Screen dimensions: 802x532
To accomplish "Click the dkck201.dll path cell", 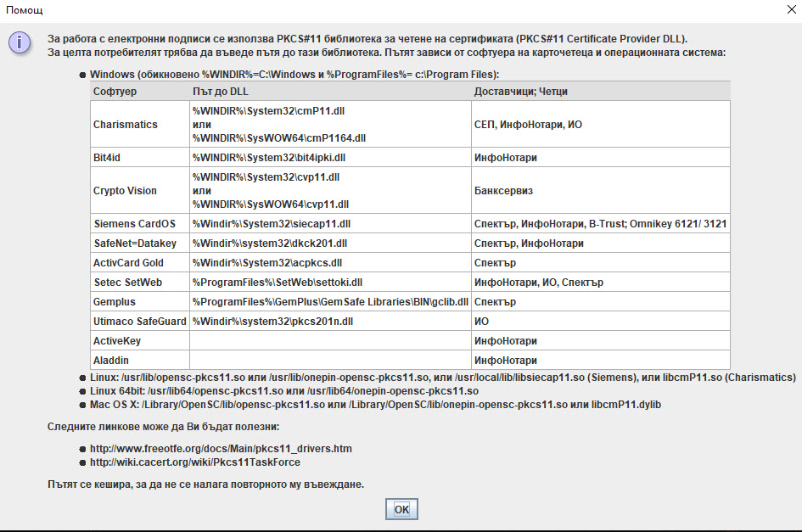I will pyautogui.click(x=330, y=243).
